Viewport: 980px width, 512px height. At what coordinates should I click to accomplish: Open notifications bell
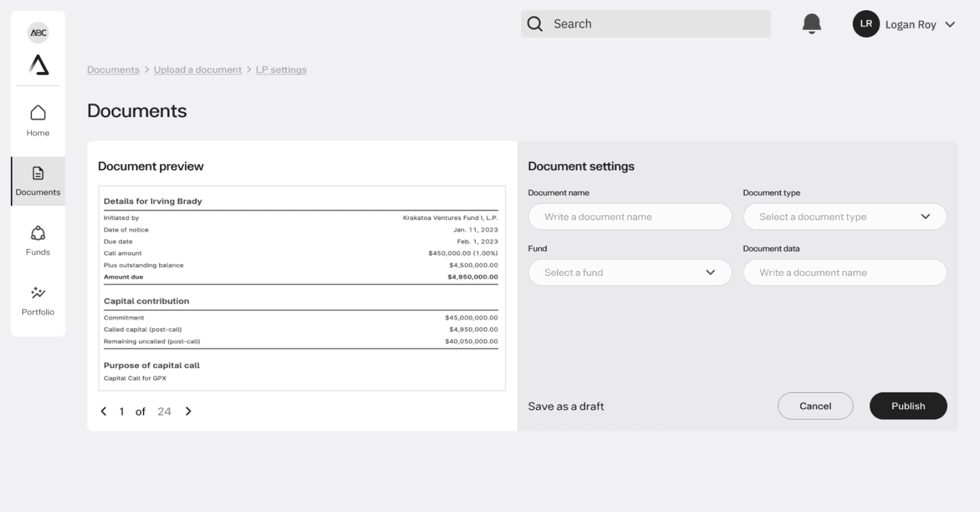click(811, 24)
